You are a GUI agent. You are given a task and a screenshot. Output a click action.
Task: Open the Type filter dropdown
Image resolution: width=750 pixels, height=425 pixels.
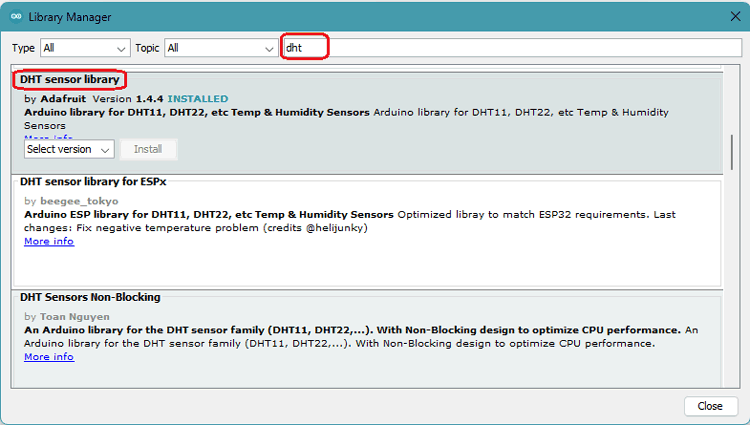tap(85, 48)
